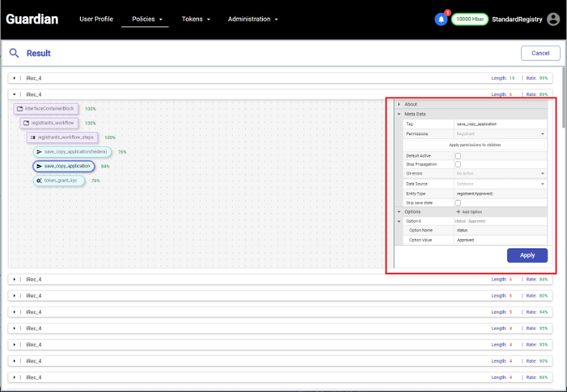567x392 pixels.
Task: Toggle the Skip save state checkbox
Action: [458, 203]
